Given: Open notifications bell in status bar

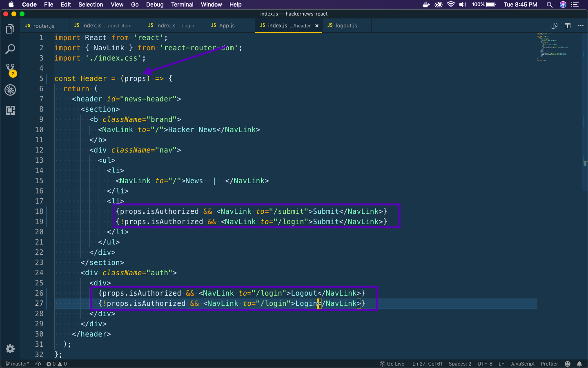Looking at the screenshot, I should [x=579, y=364].
